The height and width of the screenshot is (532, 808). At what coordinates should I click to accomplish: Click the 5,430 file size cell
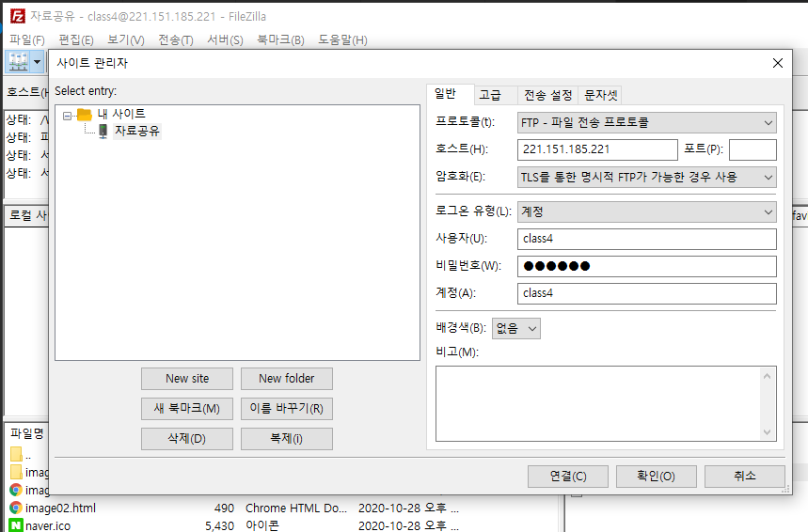click(219, 525)
